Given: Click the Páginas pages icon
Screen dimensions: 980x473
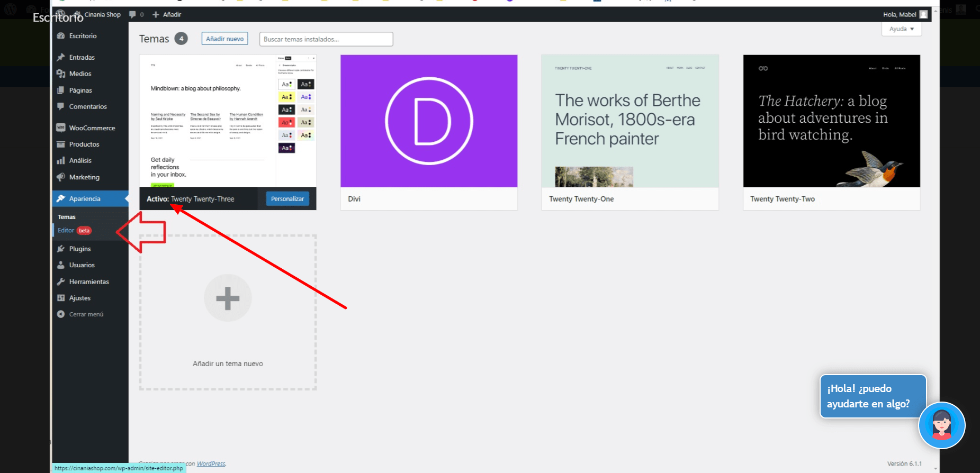Looking at the screenshot, I should point(61,90).
